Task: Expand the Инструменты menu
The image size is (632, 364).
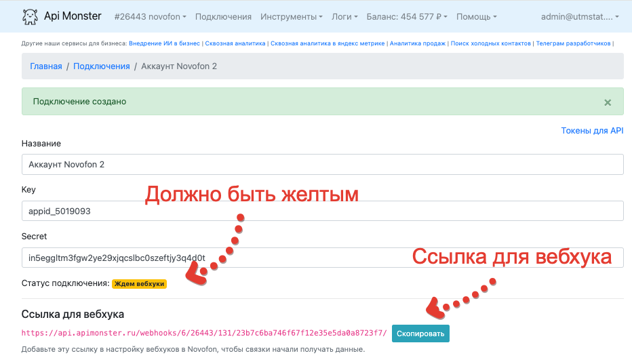Action: (x=292, y=17)
